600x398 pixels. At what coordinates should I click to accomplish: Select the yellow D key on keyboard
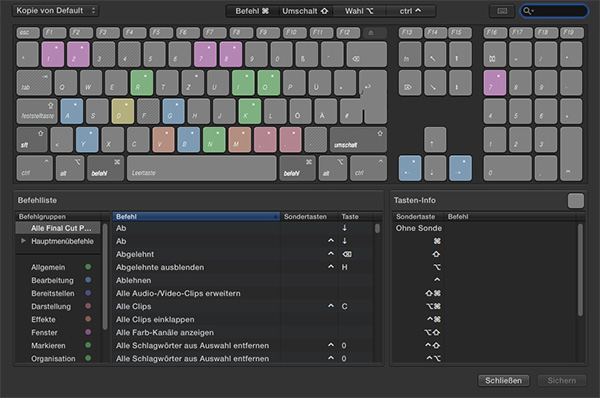click(x=122, y=111)
